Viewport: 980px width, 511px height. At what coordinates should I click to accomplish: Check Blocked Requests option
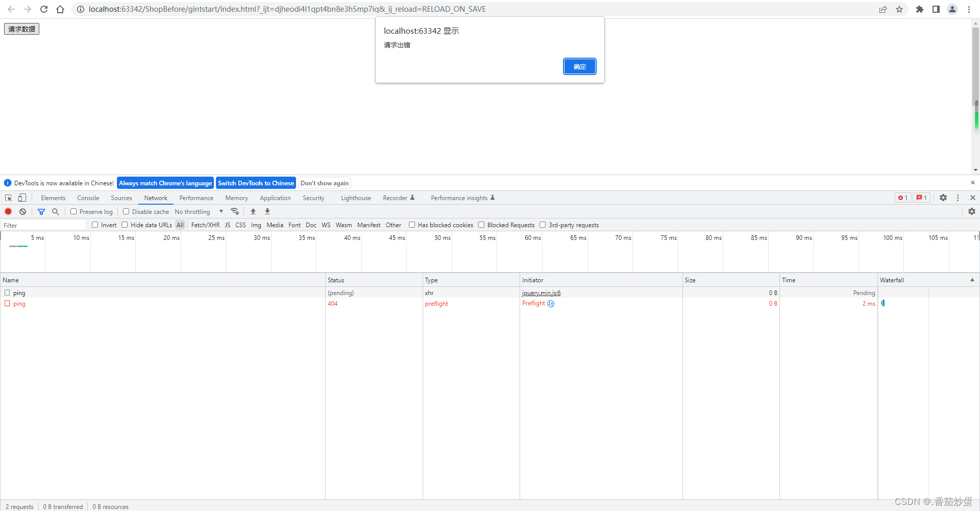coord(481,225)
